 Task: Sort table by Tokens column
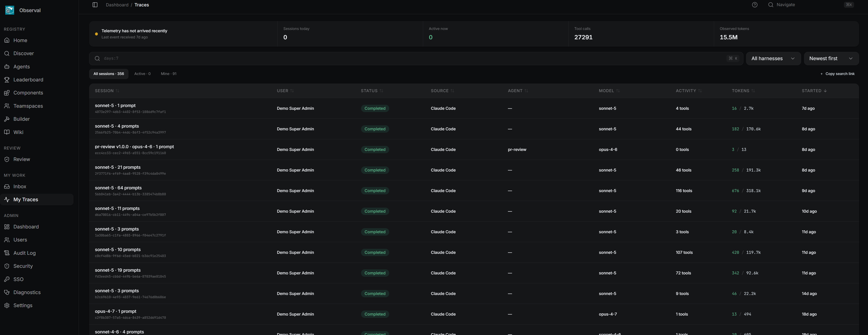pos(744,91)
